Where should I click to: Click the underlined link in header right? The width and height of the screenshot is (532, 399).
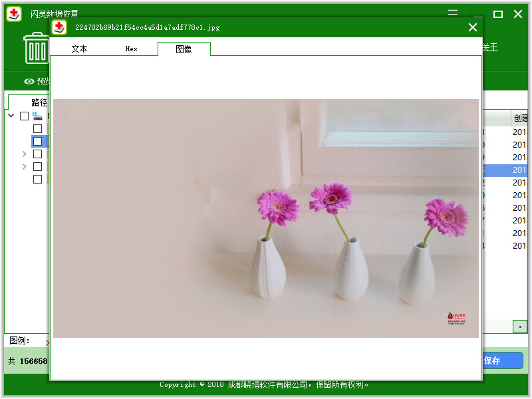pyautogui.click(x=490, y=48)
